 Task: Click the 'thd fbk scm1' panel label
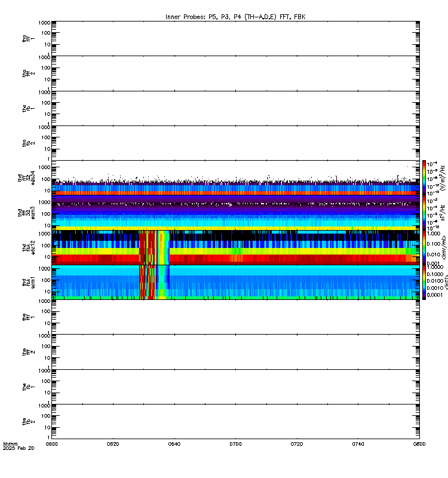coord(28,282)
